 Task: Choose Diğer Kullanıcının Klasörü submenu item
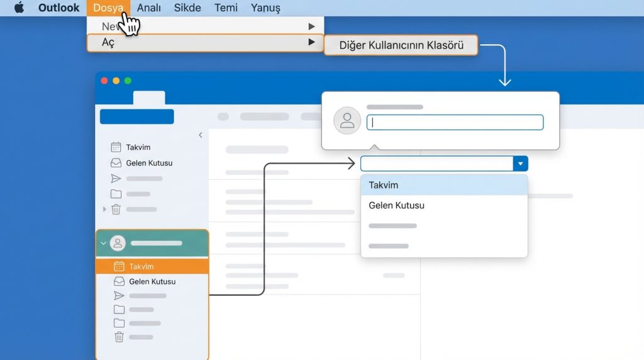(x=401, y=45)
